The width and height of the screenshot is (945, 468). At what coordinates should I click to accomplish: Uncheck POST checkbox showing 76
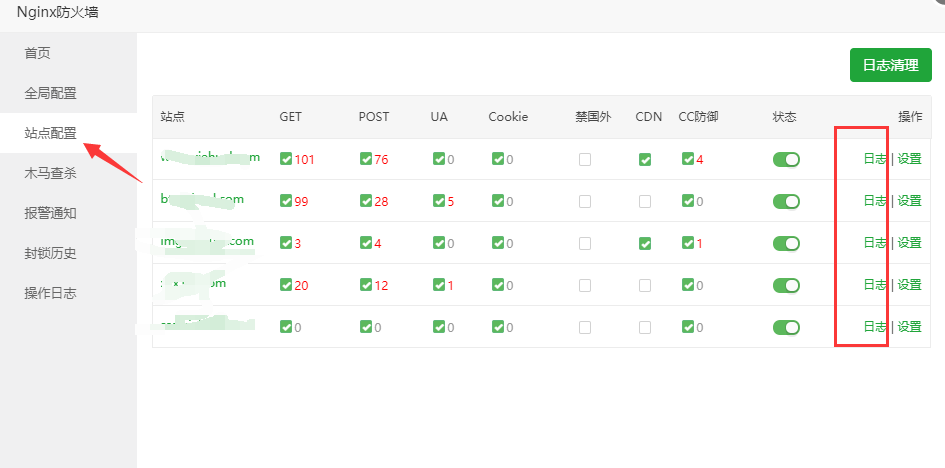(x=365, y=159)
